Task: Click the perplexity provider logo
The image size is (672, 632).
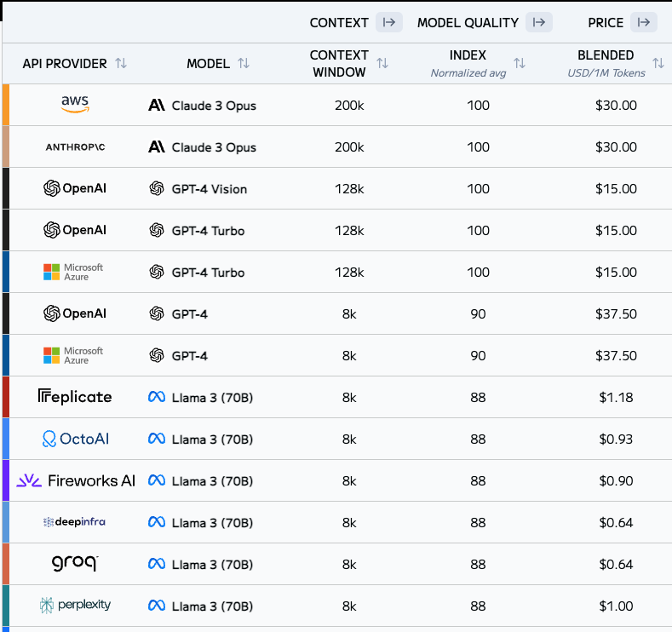Action: point(76,605)
